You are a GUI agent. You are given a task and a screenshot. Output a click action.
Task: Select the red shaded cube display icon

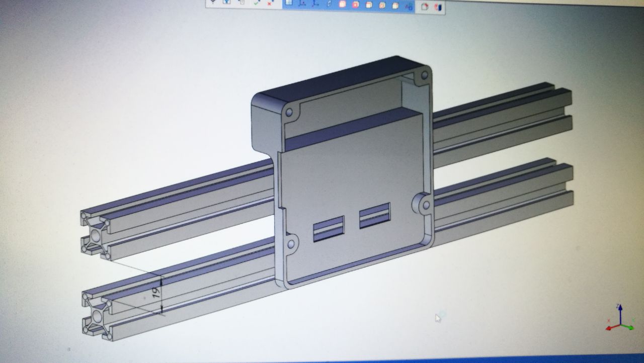point(355,5)
